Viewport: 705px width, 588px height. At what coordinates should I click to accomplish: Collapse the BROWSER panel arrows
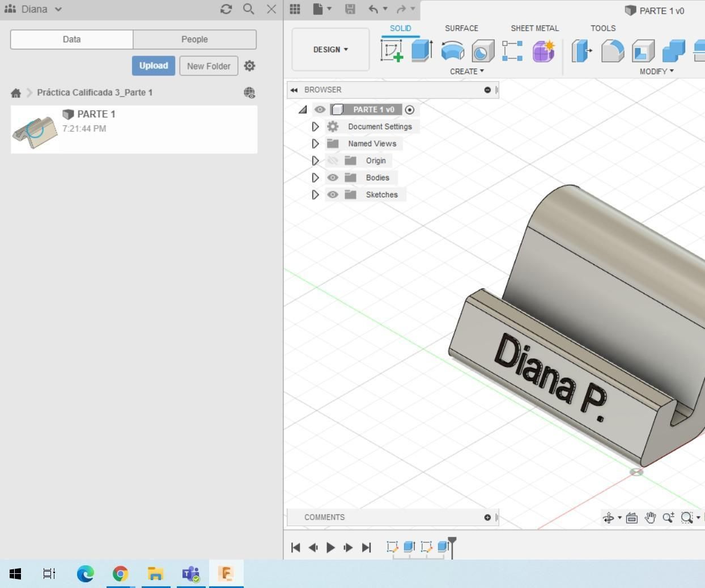point(294,90)
